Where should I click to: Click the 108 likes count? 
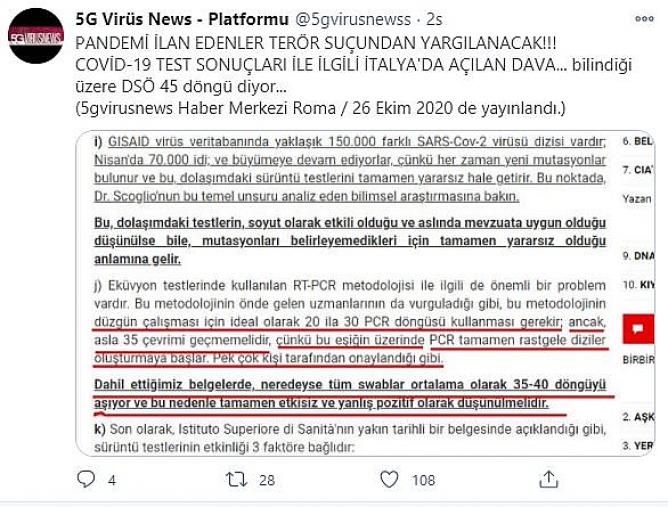click(x=423, y=481)
